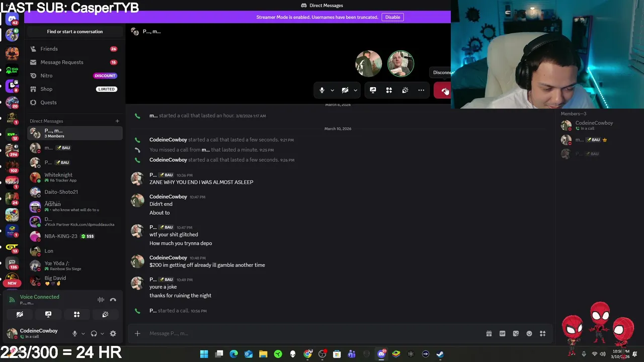The width and height of the screenshot is (644, 362).
Task: Open the DM with Whiteknight
Action: coord(74,177)
